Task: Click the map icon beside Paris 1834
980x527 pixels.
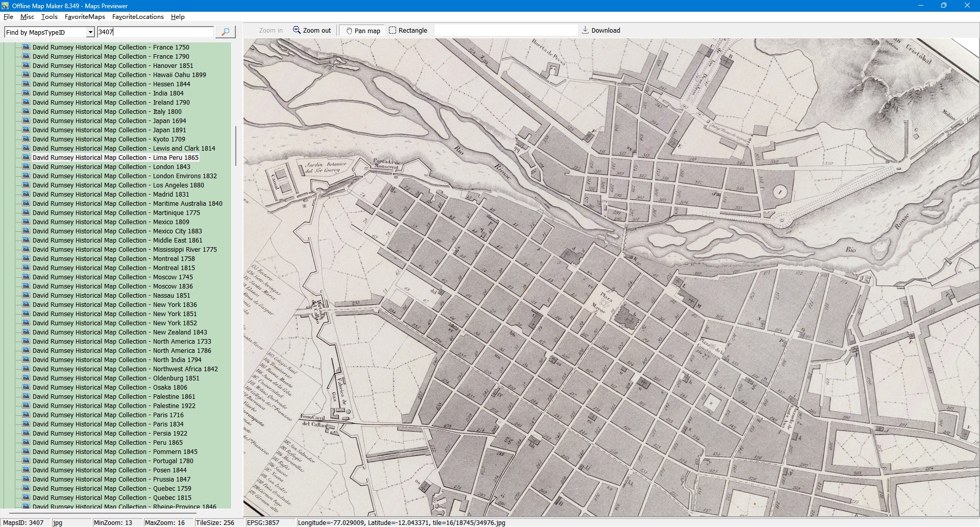Action: click(x=26, y=424)
